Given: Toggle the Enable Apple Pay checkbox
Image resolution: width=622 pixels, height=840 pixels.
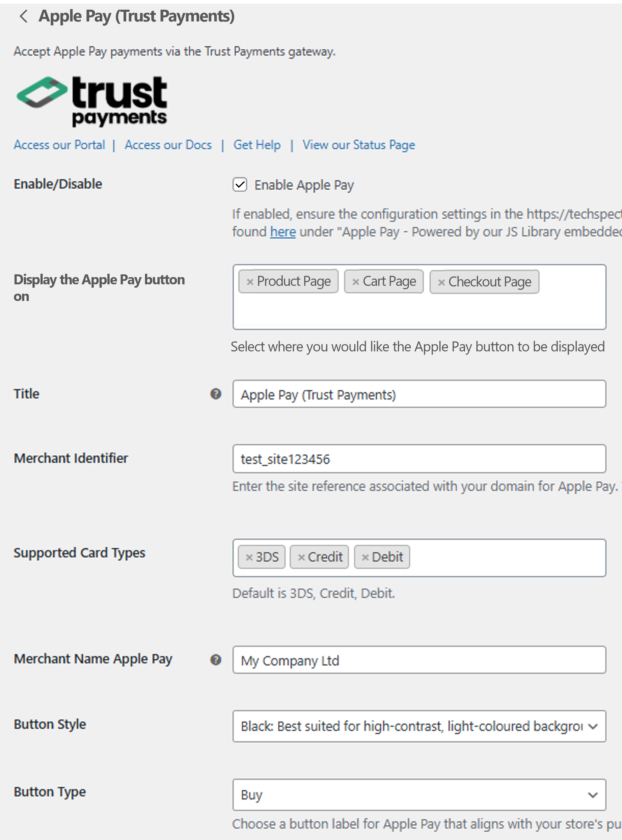Looking at the screenshot, I should click(240, 185).
